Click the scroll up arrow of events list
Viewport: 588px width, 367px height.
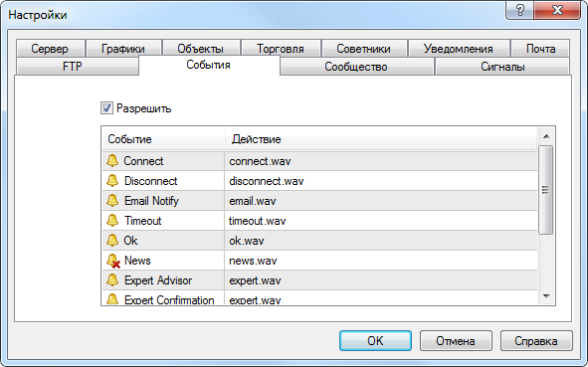click(x=546, y=136)
